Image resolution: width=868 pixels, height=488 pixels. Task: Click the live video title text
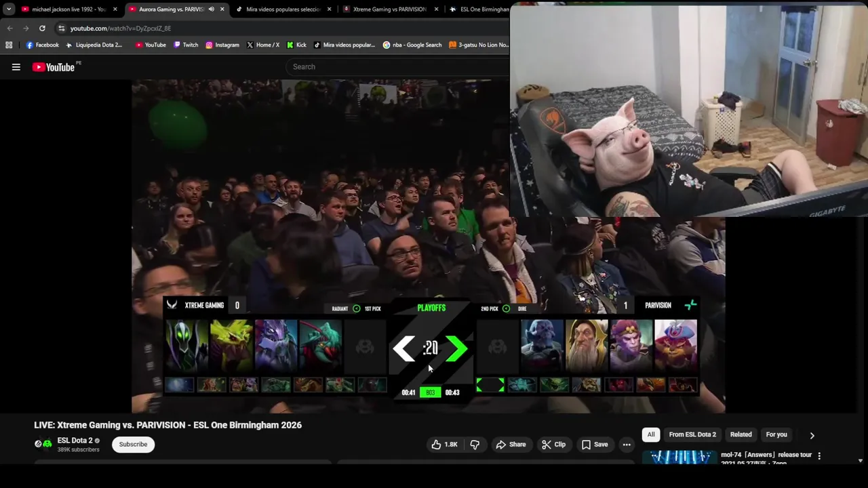click(168, 425)
